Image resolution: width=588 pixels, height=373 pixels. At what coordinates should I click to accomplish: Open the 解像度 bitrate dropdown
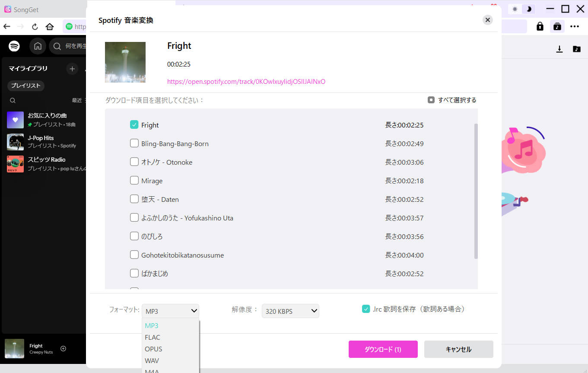pos(290,310)
